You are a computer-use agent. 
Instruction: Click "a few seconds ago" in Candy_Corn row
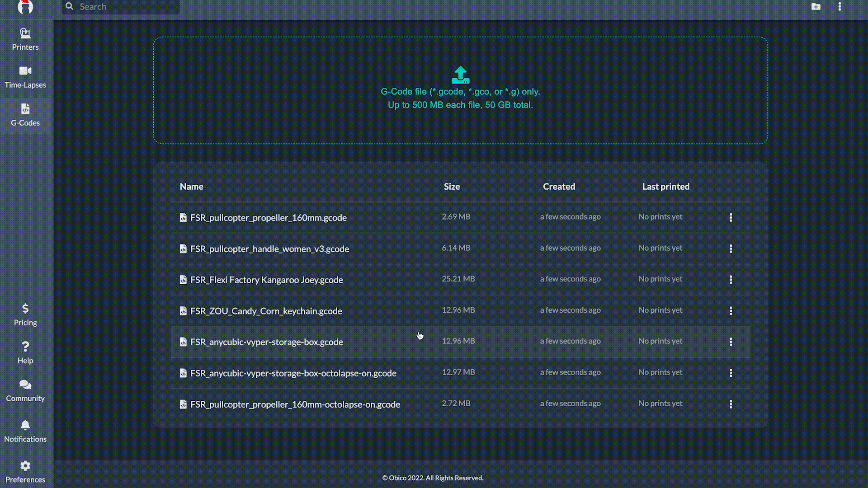tap(571, 310)
